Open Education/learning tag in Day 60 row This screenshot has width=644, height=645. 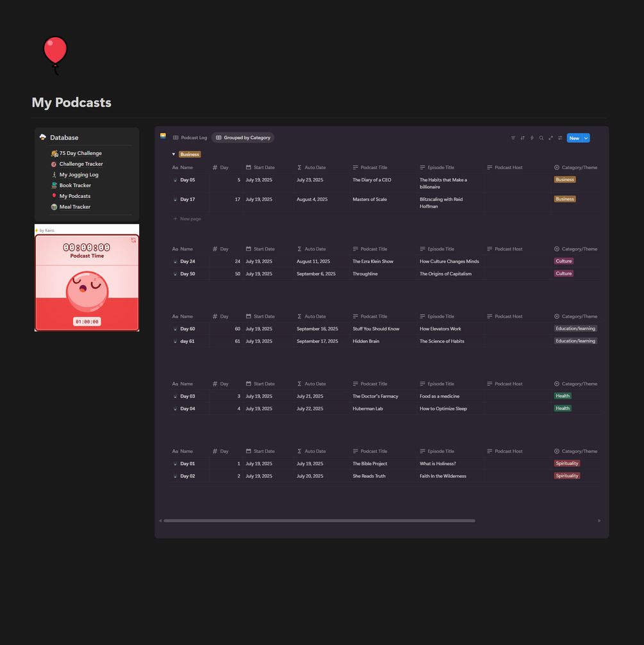point(575,329)
